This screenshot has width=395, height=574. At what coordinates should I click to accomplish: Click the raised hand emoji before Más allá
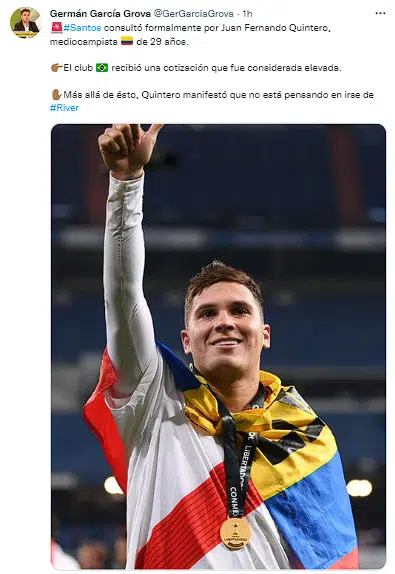56,95
